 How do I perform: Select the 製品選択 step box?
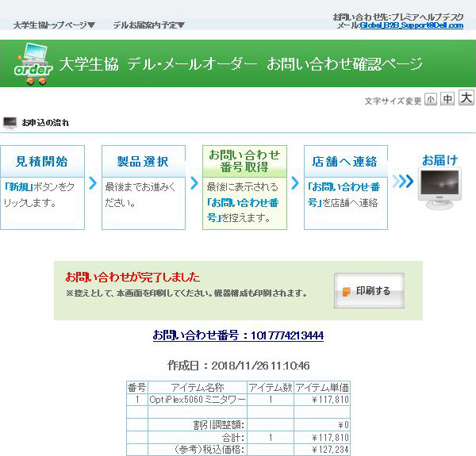click(144, 187)
